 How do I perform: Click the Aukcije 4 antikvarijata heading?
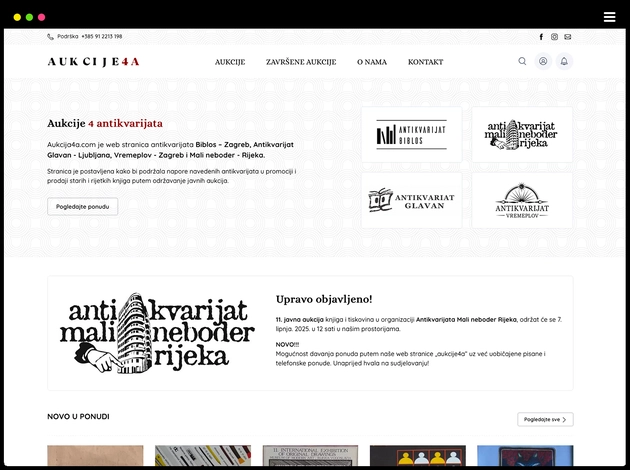click(105, 123)
